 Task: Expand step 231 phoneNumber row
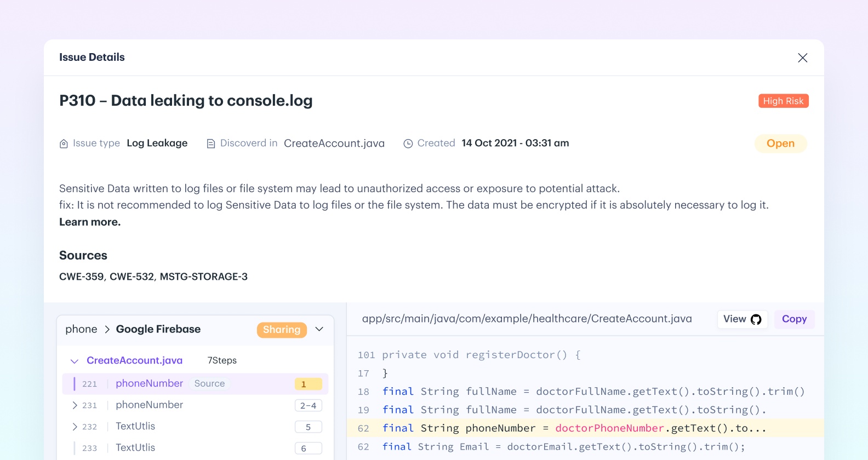tap(75, 405)
